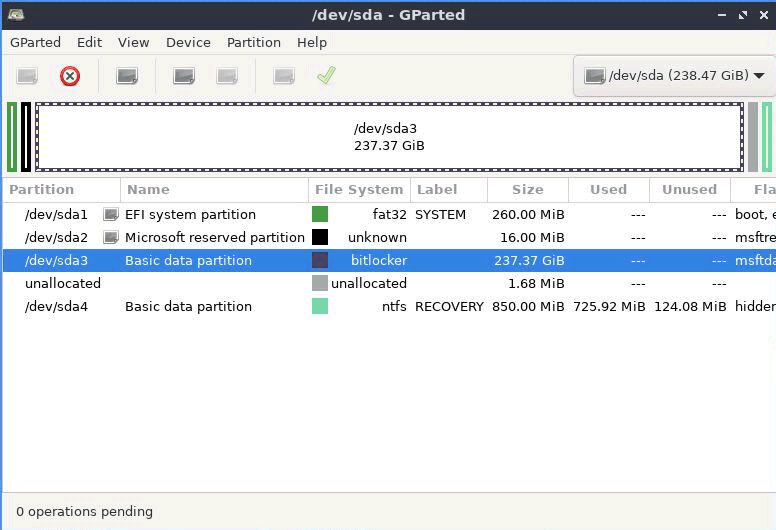Image resolution: width=776 pixels, height=530 pixels.
Task: Click the red Delete partition icon
Action: click(x=70, y=76)
